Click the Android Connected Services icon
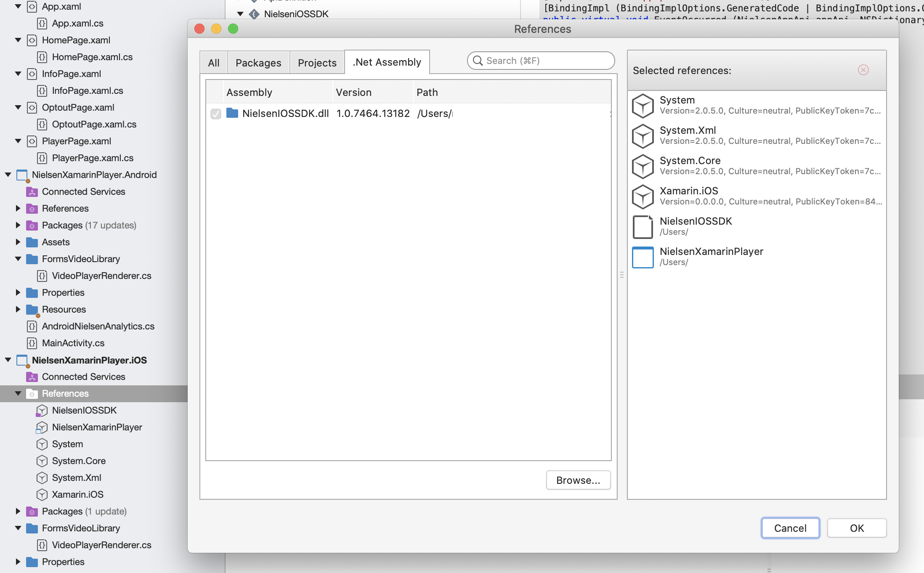This screenshot has width=924, height=573. [x=32, y=192]
